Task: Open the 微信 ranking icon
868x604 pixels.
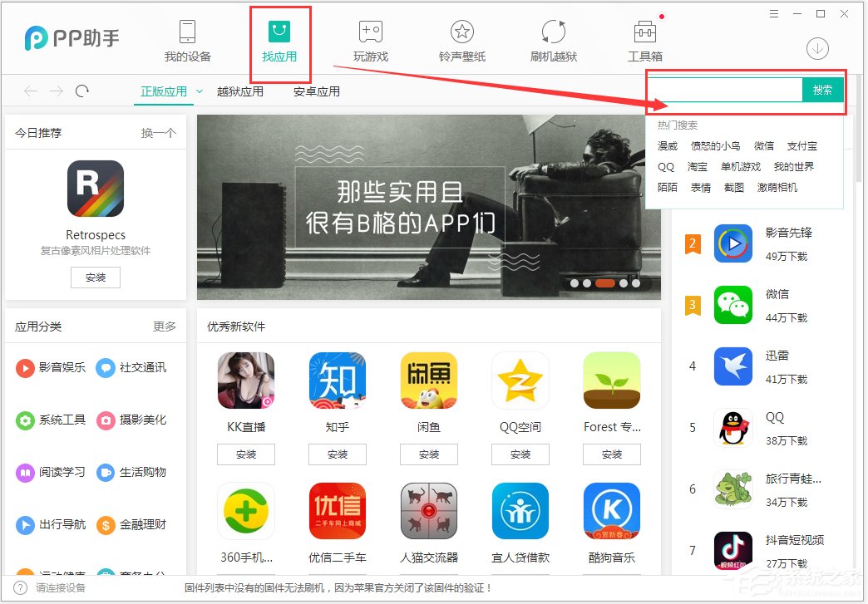Action: click(x=733, y=305)
